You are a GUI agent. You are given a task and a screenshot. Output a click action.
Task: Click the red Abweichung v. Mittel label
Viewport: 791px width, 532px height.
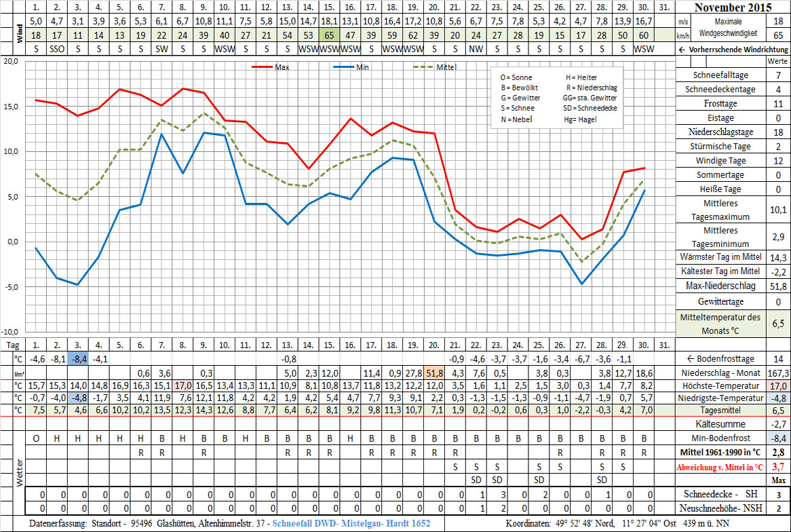click(x=720, y=467)
